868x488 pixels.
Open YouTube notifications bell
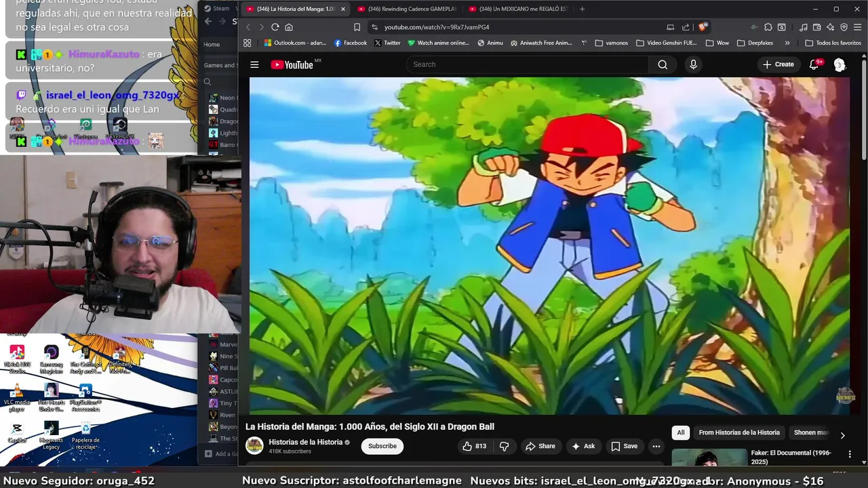point(814,64)
